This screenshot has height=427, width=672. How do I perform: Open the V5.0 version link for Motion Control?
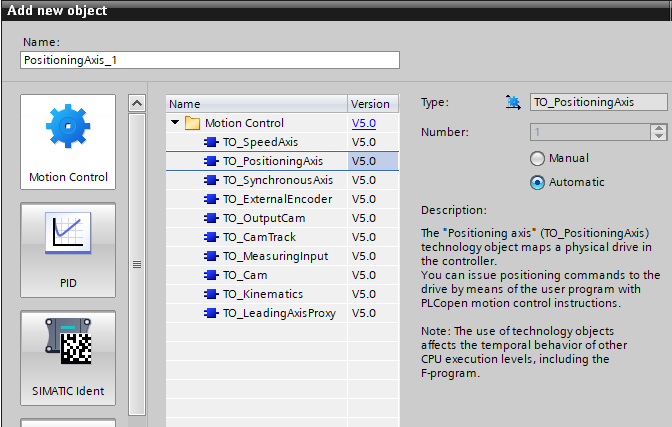pos(364,123)
